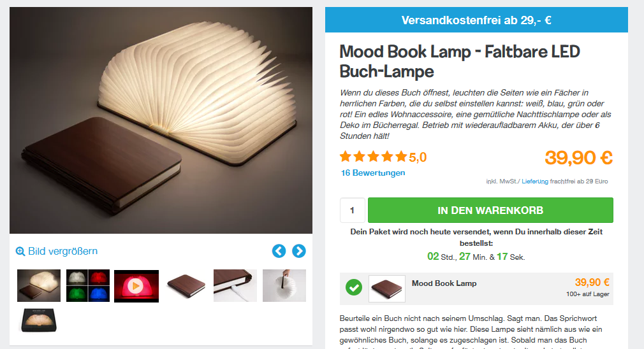The width and height of the screenshot is (644, 349).
Task: Add the item via IN DEN WARENKORB
Action: coord(490,210)
